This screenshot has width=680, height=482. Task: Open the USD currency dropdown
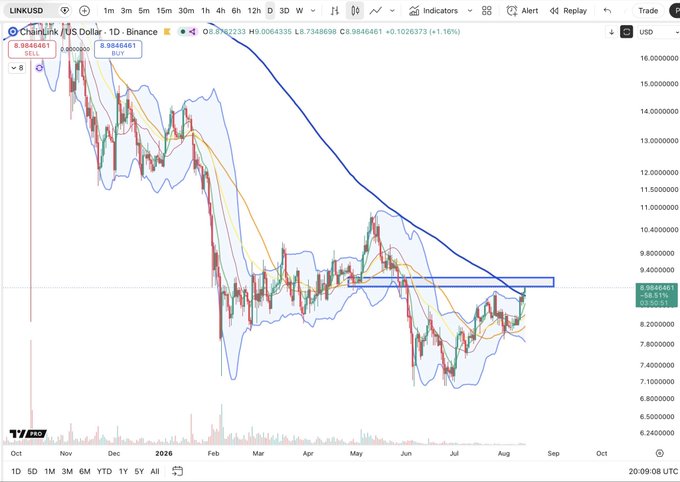tap(658, 32)
